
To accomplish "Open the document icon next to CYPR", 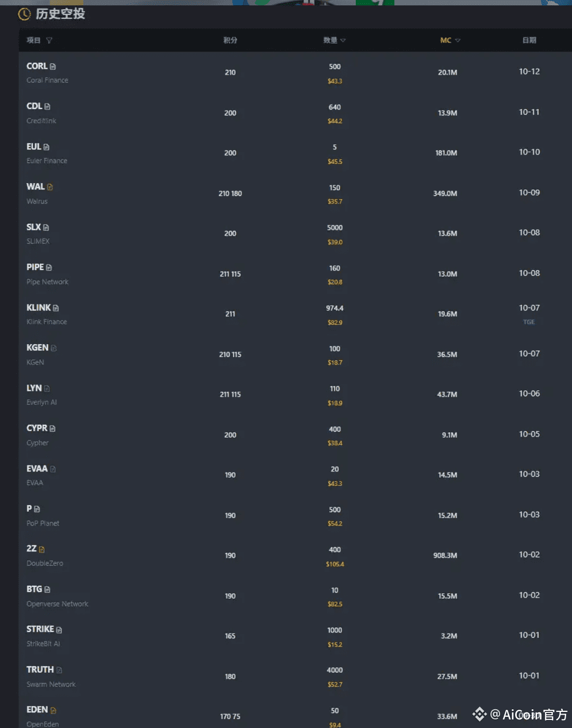I will pos(53,428).
